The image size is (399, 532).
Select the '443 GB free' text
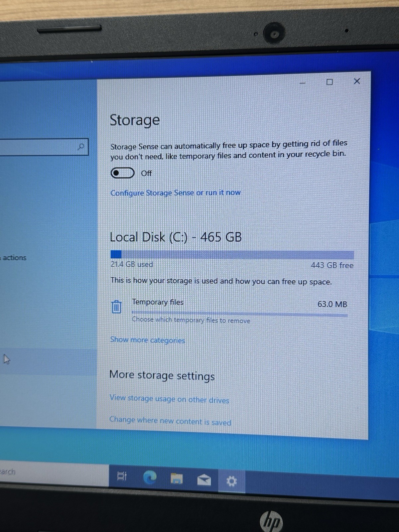332,265
